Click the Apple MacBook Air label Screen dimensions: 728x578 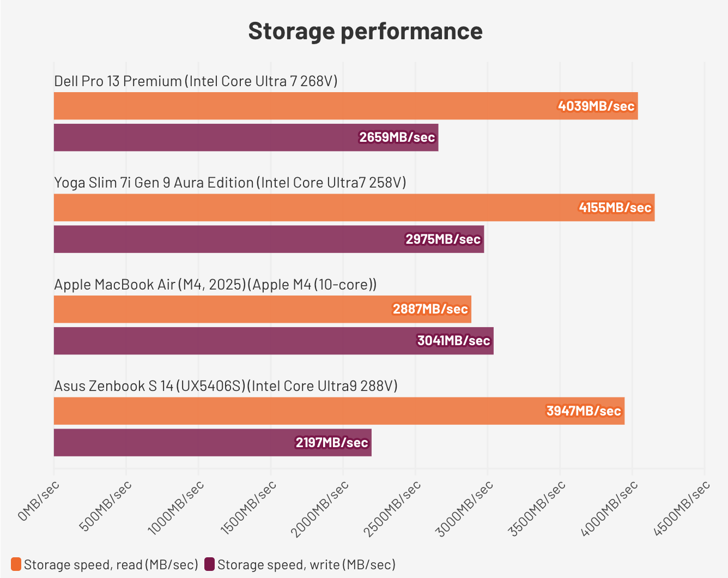pos(215,285)
